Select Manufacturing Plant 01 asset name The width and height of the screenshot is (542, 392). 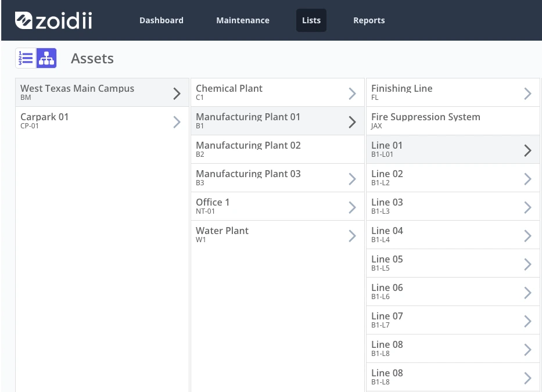(x=248, y=117)
